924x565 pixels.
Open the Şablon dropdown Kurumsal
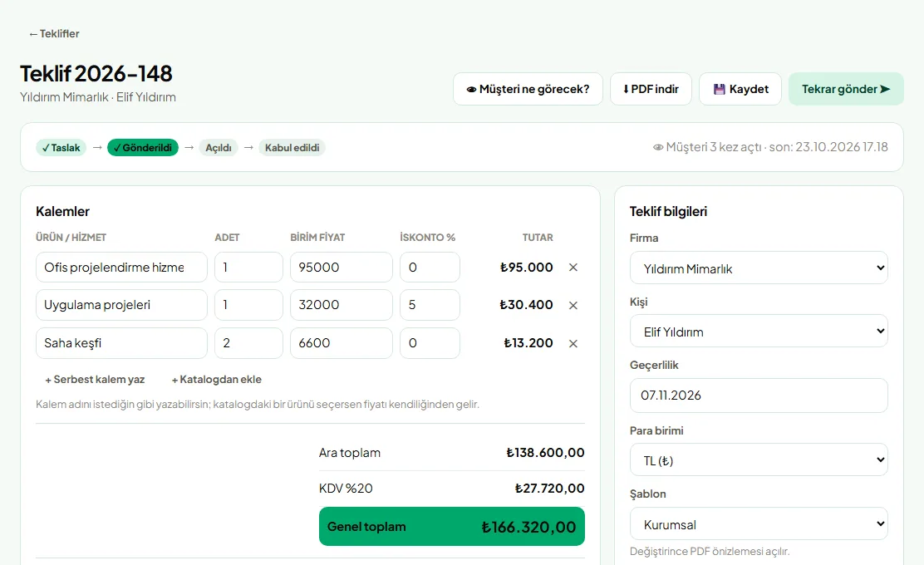759,523
